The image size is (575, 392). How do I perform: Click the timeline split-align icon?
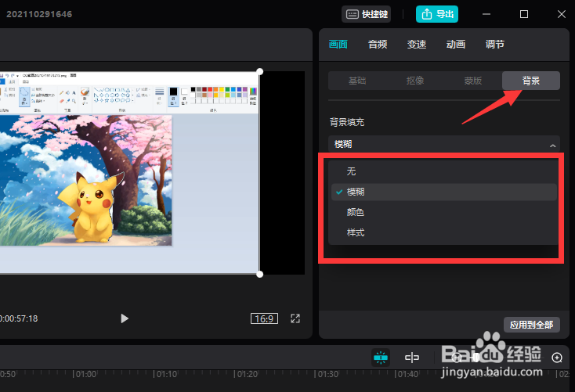click(x=412, y=358)
